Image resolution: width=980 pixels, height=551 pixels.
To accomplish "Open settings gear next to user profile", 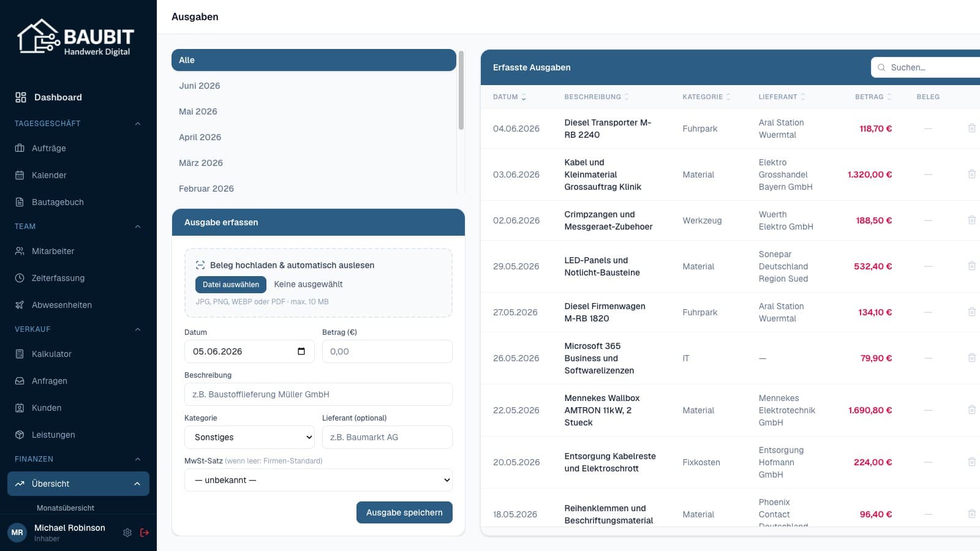I will pyautogui.click(x=127, y=533).
